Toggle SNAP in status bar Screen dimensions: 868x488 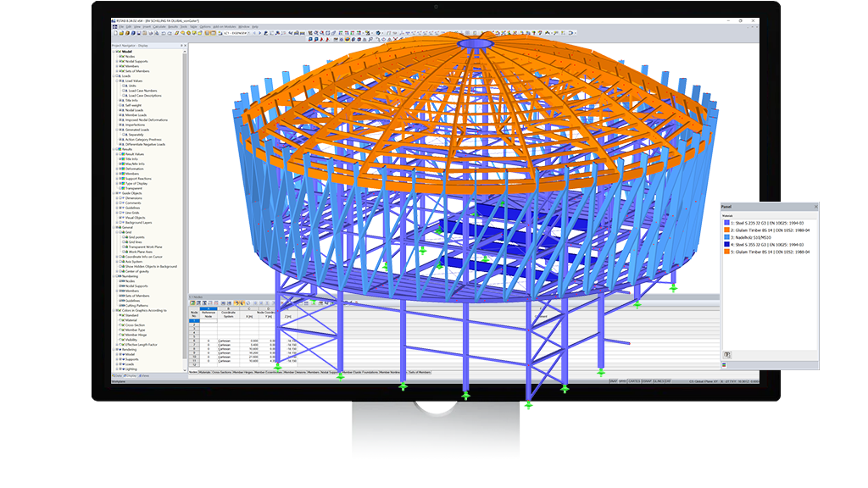click(x=614, y=381)
